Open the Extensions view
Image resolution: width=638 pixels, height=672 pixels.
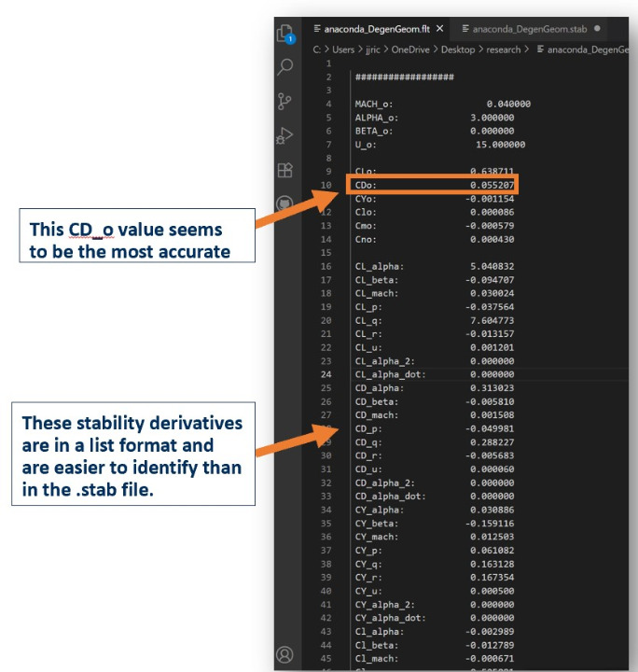point(286,170)
